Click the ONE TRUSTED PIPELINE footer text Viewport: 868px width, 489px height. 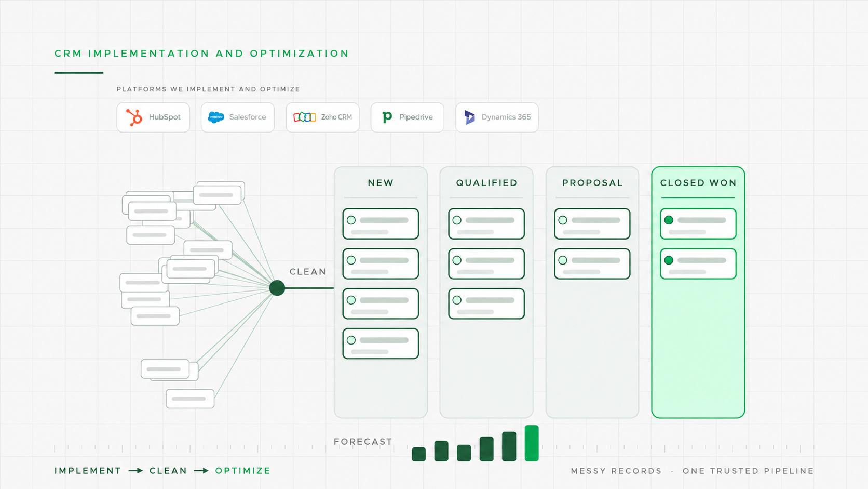[748, 471]
